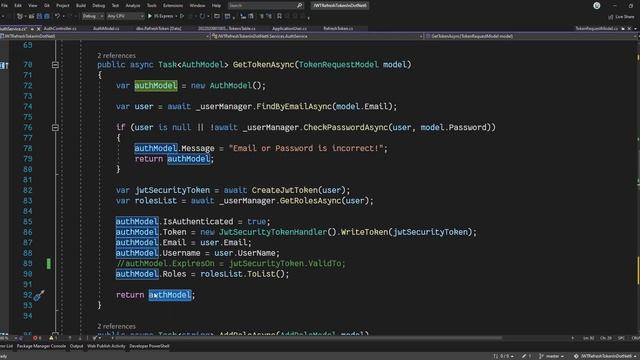Screen dimensions: 640x360
Task: Open the Edit menu
Action: [18, 6]
